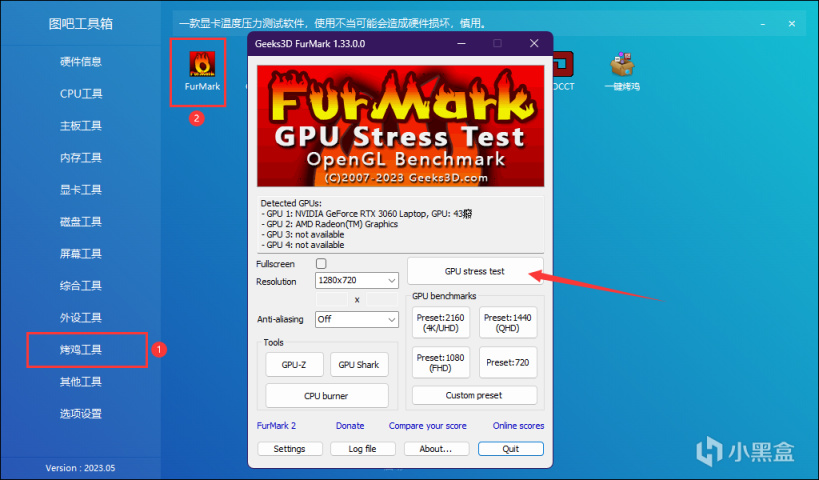The height and width of the screenshot is (480, 819).
Task: Run the Preset:2160 4K/UHD benchmark
Action: (x=440, y=323)
